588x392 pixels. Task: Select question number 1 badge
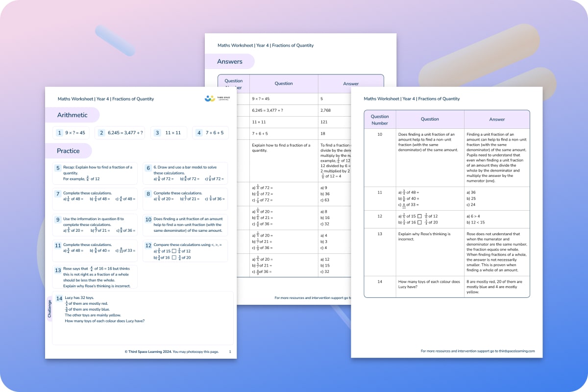[59, 133]
